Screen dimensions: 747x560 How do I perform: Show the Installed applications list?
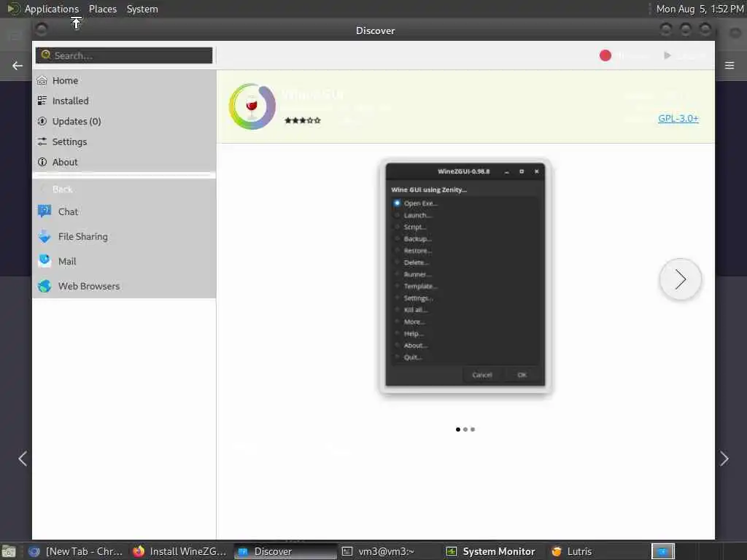[x=124, y=101]
